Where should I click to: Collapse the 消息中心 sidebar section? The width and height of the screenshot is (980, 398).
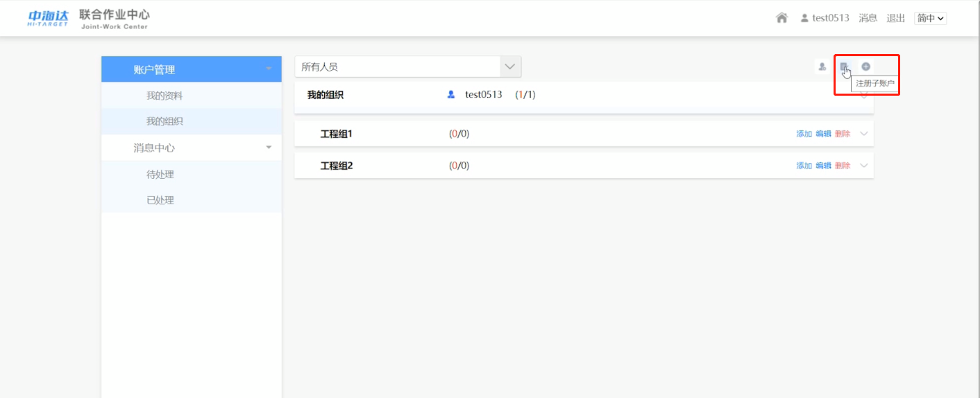pos(269,148)
